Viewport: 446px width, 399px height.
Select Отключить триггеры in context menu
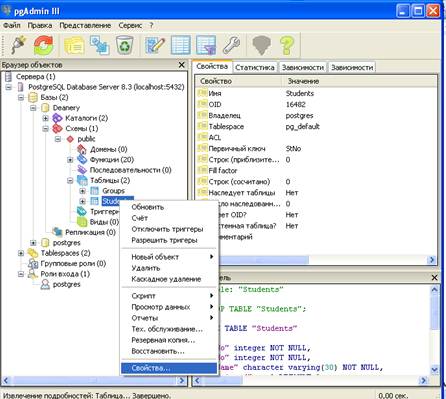pyautogui.click(x=169, y=229)
